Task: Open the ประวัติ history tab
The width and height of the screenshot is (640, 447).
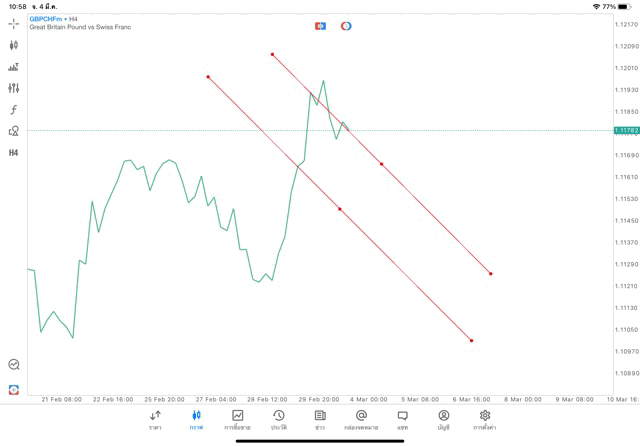Action: click(x=278, y=419)
